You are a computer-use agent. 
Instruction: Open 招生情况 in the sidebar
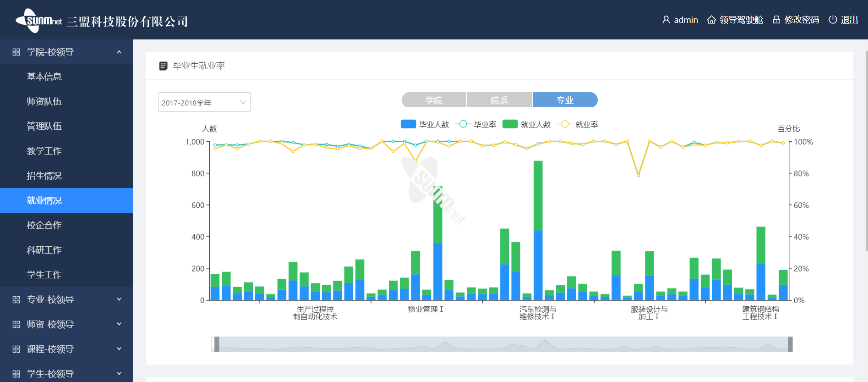(x=44, y=176)
